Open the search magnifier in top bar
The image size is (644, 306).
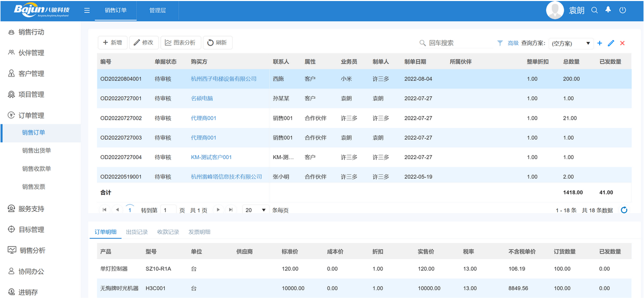593,10
